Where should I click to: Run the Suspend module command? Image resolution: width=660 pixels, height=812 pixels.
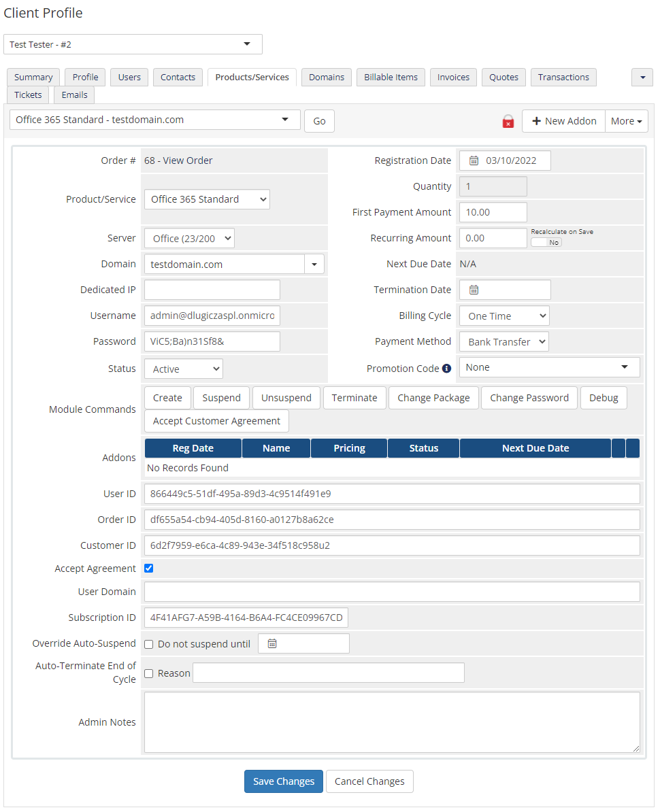(221, 398)
